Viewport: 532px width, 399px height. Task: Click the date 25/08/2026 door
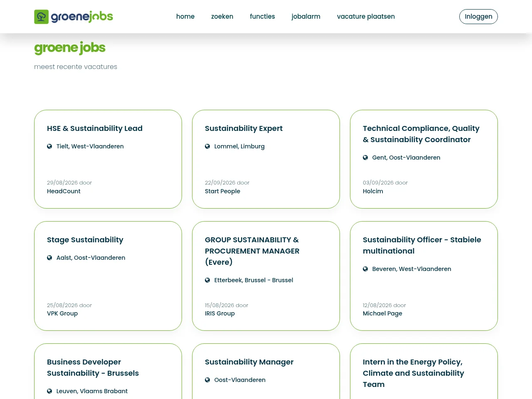click(x=69, y=305)
